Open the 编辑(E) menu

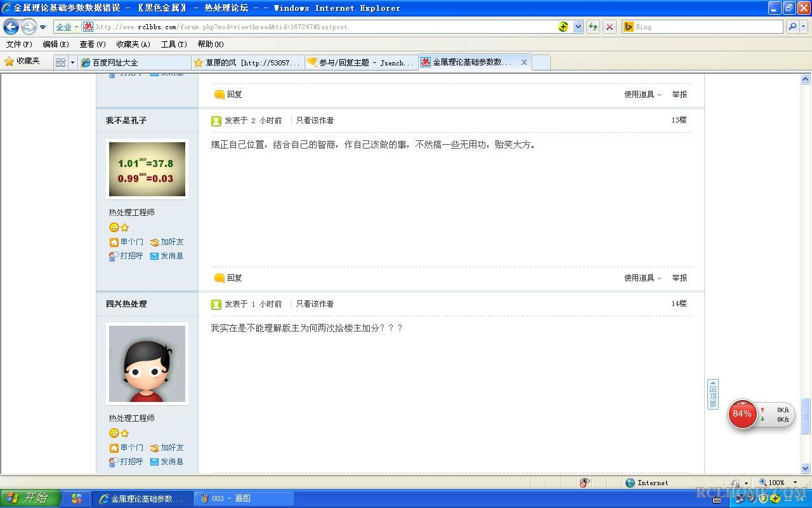(56, 44)
